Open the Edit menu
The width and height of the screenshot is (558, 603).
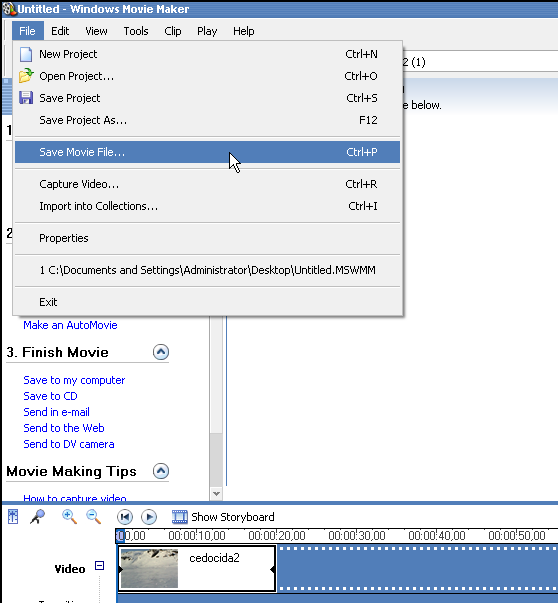click(x=60, y=31)
